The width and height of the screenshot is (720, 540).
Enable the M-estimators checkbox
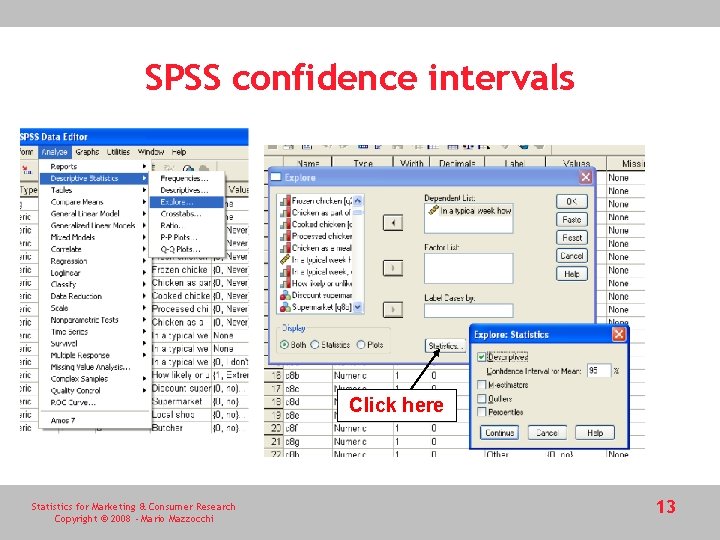(x=482, y=385)
